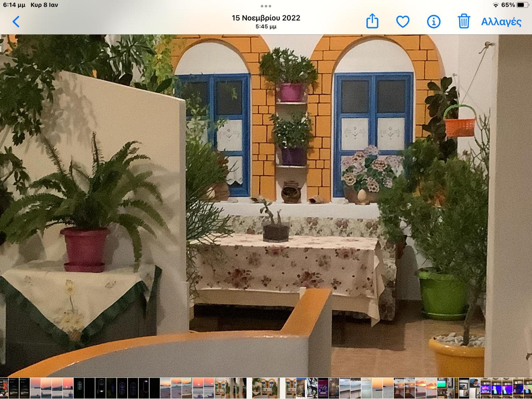Screen dimensions: 532x399
Task: Go back using the blue chevron
Action: [x=16, y=22]
